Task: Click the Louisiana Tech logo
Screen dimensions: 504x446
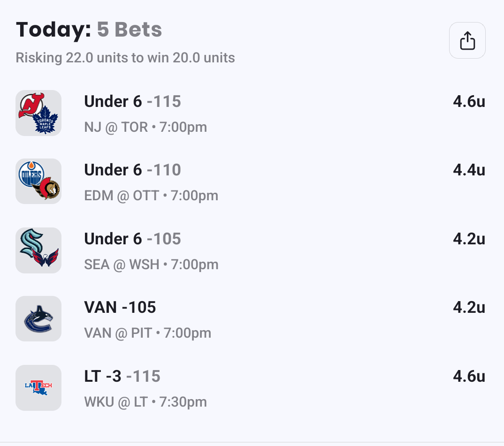Action: [38, 388]
